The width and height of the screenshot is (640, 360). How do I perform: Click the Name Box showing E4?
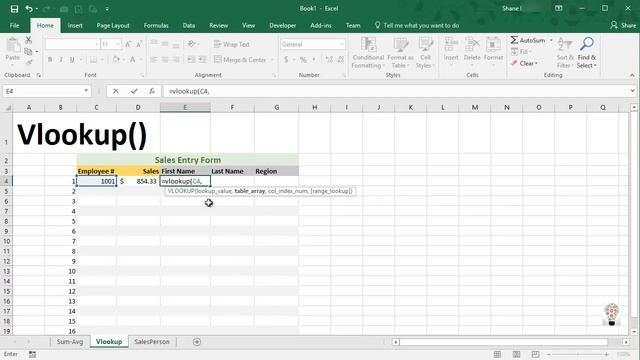pyautogui.click(x=42, y=91)
